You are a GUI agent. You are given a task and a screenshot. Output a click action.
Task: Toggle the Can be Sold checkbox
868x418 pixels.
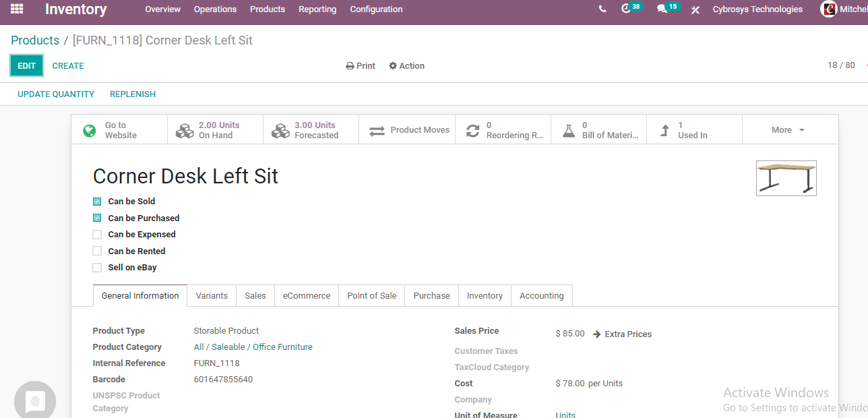(97, 202)
